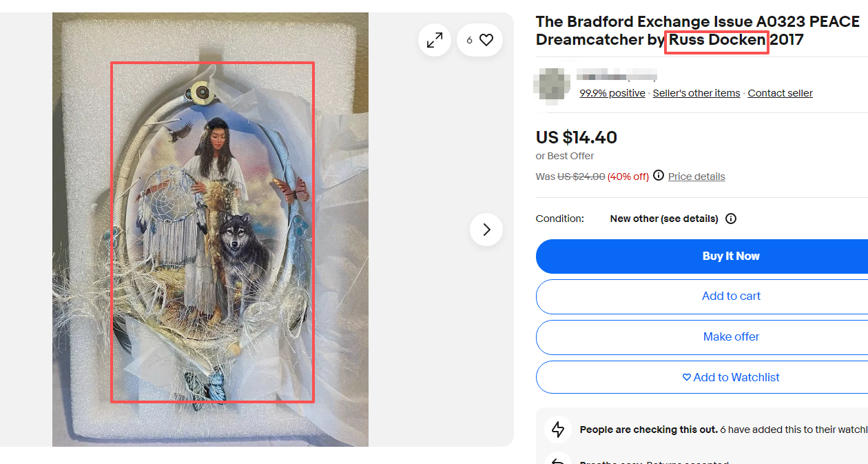Viewport: 868px width, 464px height.
Task: Open the info icon beside Price details
Action: coord(659,176)
